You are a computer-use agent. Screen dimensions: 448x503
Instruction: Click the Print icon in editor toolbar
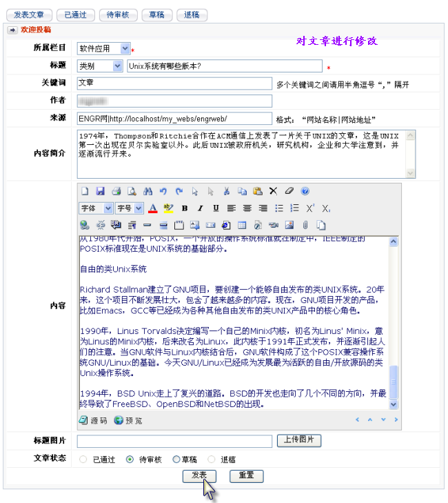point(116,191)
